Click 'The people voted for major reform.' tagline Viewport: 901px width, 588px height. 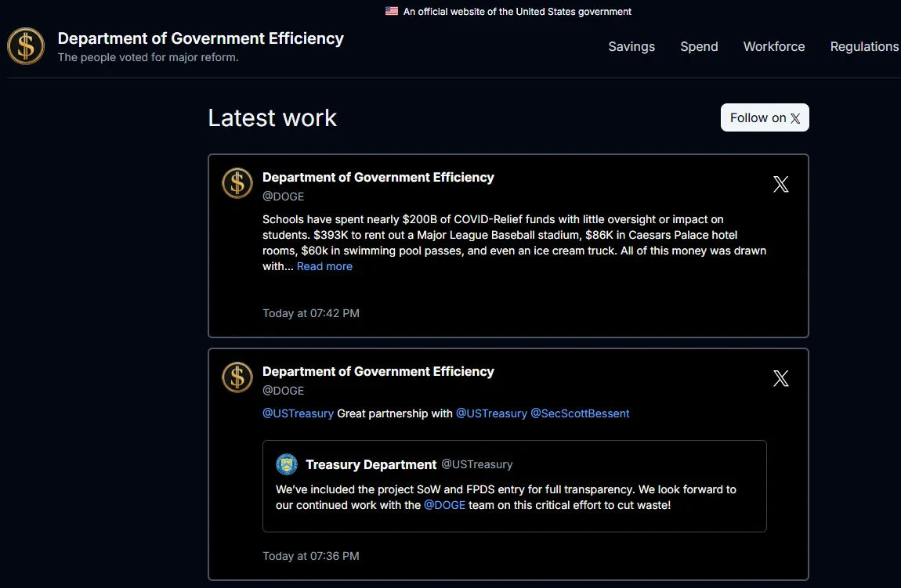(148, 57)
